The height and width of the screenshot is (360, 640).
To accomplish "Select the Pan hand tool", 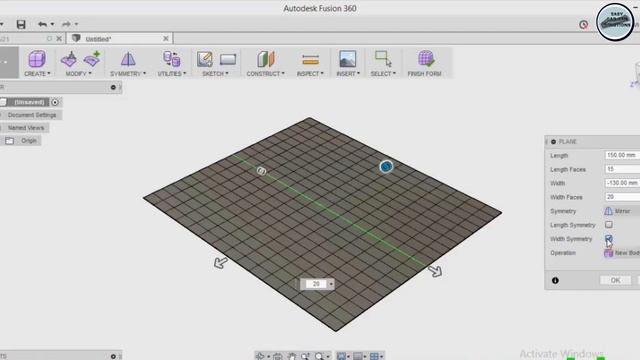I will tap(291, 356).
